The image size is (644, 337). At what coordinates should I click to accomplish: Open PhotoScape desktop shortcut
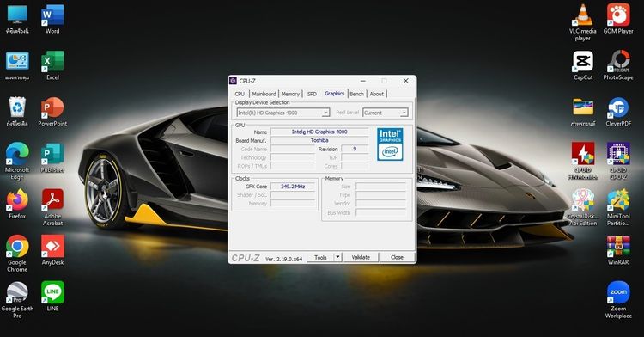[618, 65]
